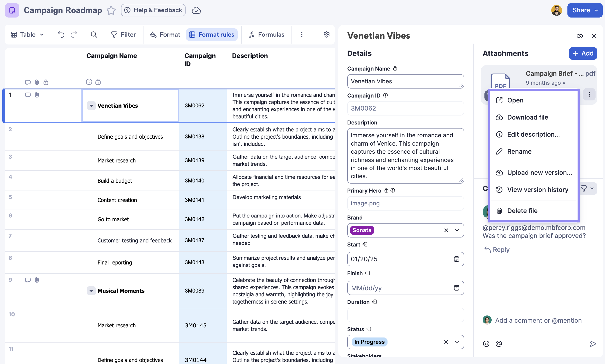
Task: Open the toolbar more options menu
Action: (x=302, y=35)
